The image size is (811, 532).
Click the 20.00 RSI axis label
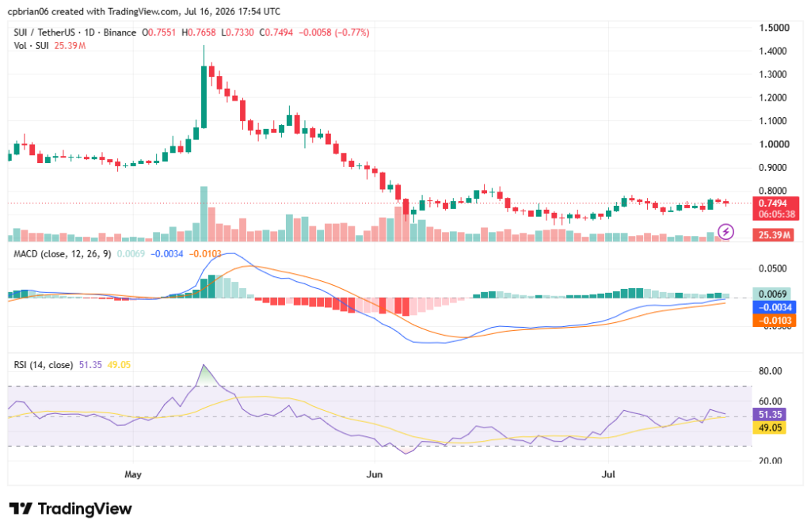[770, 461]
